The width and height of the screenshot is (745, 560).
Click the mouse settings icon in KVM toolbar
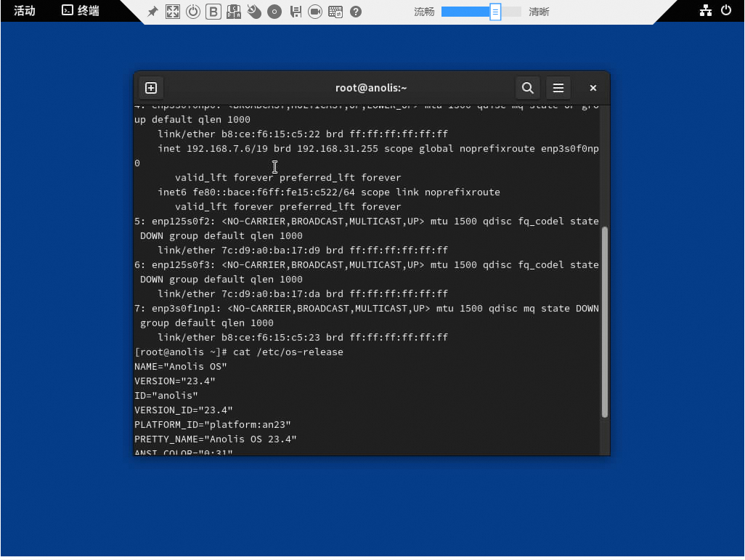(x=254, y=12)
